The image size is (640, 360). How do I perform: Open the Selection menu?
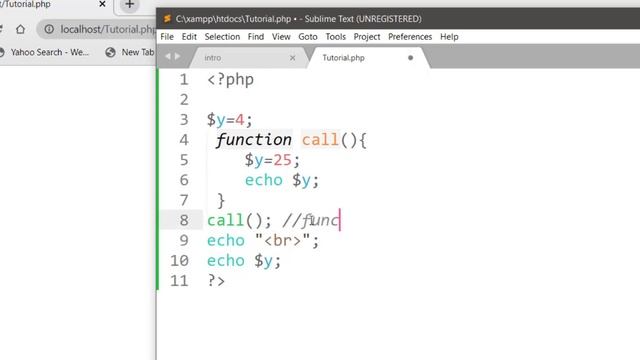tap(222, 37)
